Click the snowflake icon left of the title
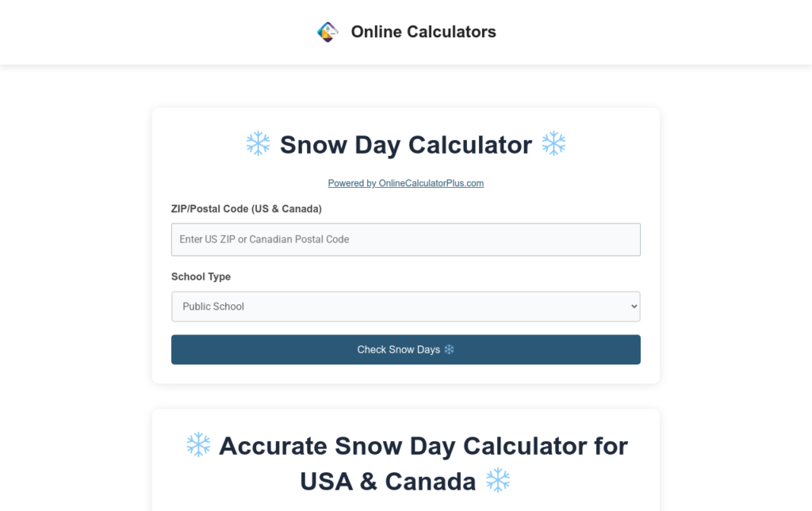Image resolution: width=812 pixels, height=511 pixels. coord(259,143)
